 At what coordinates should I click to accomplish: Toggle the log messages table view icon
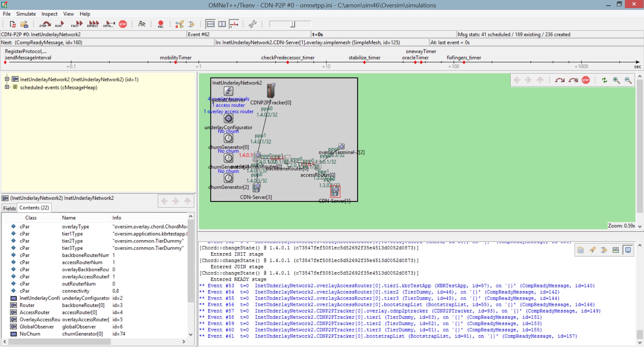[615, 250]
